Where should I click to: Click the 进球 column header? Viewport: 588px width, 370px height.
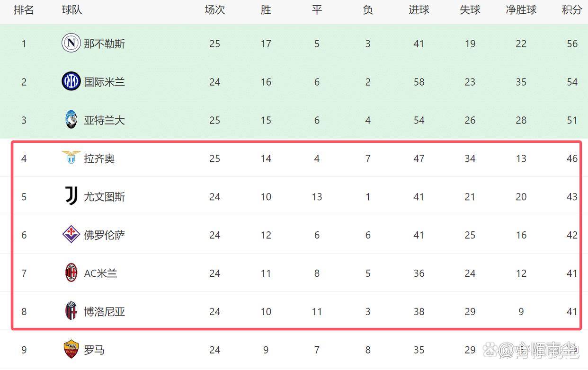[419, 10]
